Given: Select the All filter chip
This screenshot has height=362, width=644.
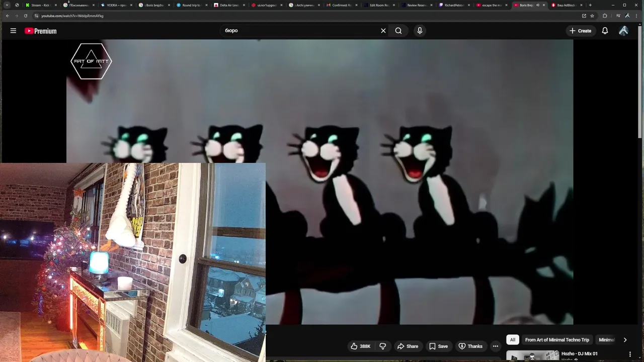Looking at the screenshot, I should 513,340.
